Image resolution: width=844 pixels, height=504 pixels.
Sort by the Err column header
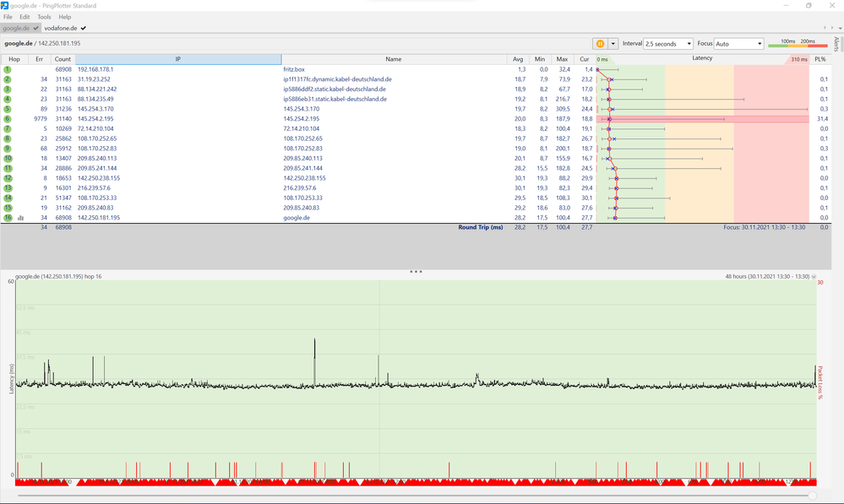point(40,59)
